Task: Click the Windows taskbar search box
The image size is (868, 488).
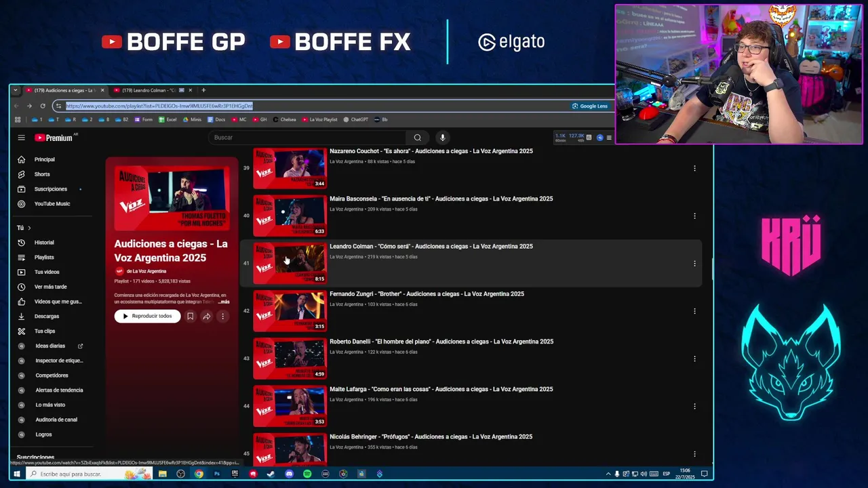Action: click(88, 474)
